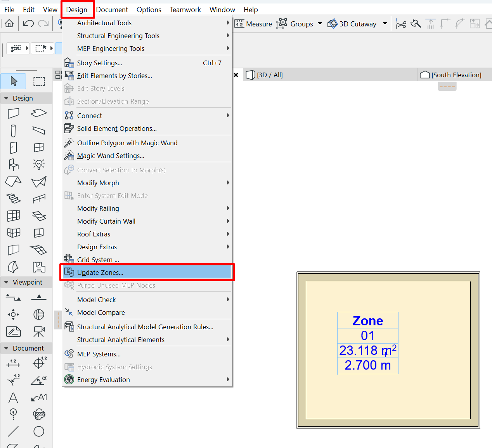
Task: Open the Document menu
Action: (x=112, y=9)
